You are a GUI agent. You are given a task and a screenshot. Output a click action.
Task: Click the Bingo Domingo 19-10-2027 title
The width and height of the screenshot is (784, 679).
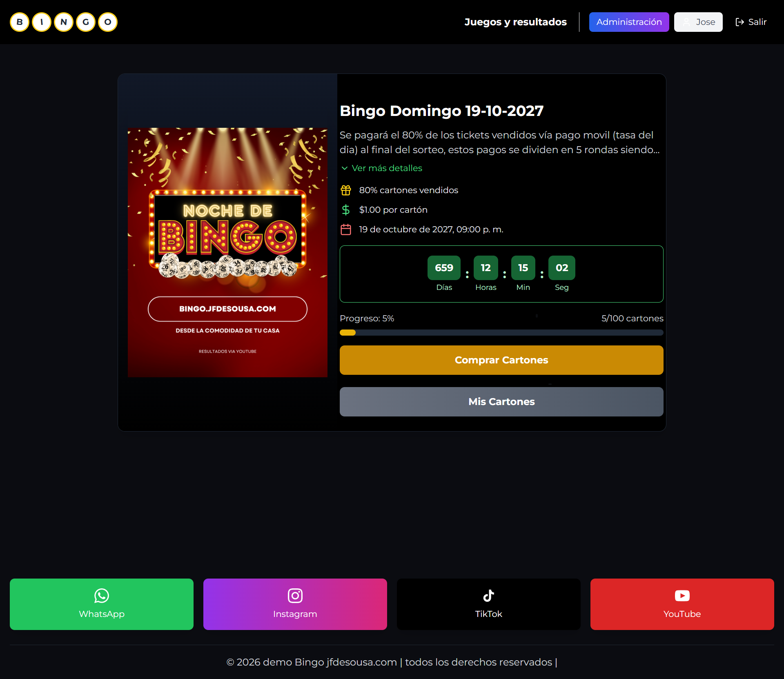(441, 111)
